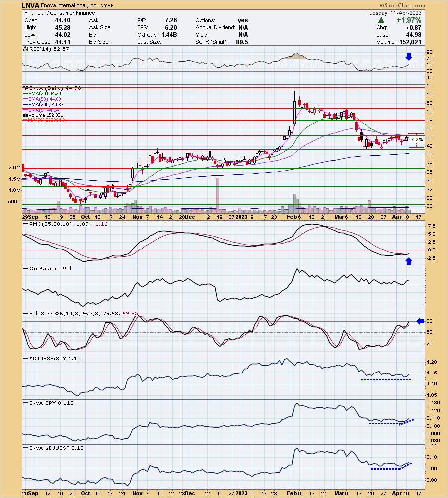Click the $DJUSSF:SPY 1.15 ratio label

(x=52, y=358)
